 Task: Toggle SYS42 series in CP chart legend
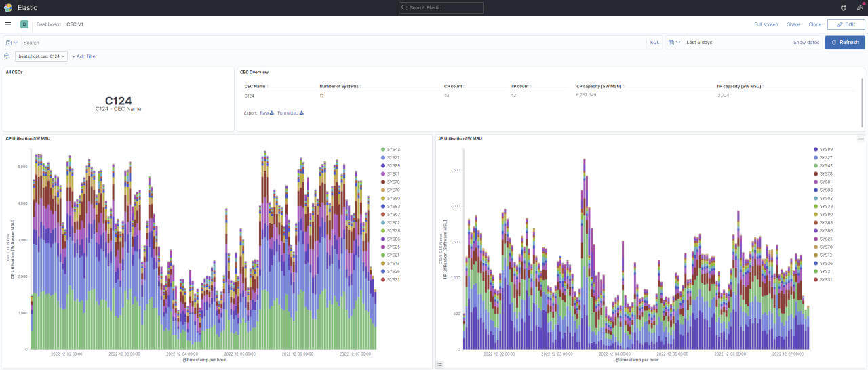point(393,149)
